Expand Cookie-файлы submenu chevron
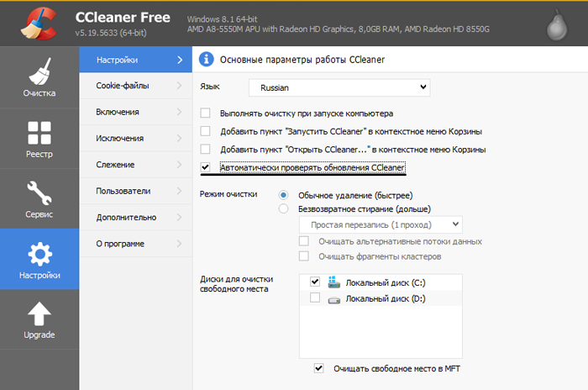Image resolution: width=588 pixels, height=390 pixels. [x=179, y=86]
